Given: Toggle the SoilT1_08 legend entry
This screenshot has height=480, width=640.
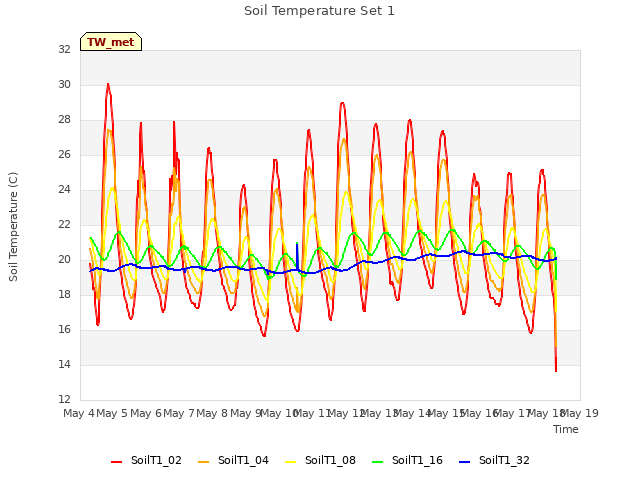Looking at the screenshot, I should (320, 460).
